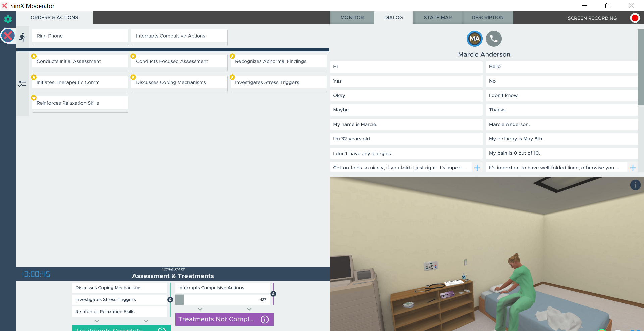This screenshot has width=644, height=331.
Task: Expand the 'Cotton folds so nicely' dialog line
Action: pos(477,168)
